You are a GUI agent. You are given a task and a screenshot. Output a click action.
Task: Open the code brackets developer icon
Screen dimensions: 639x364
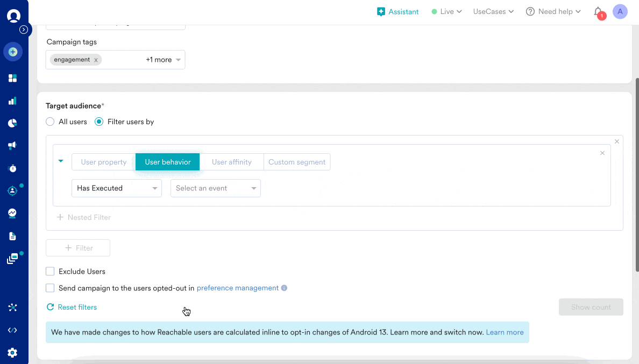(12, 330)
